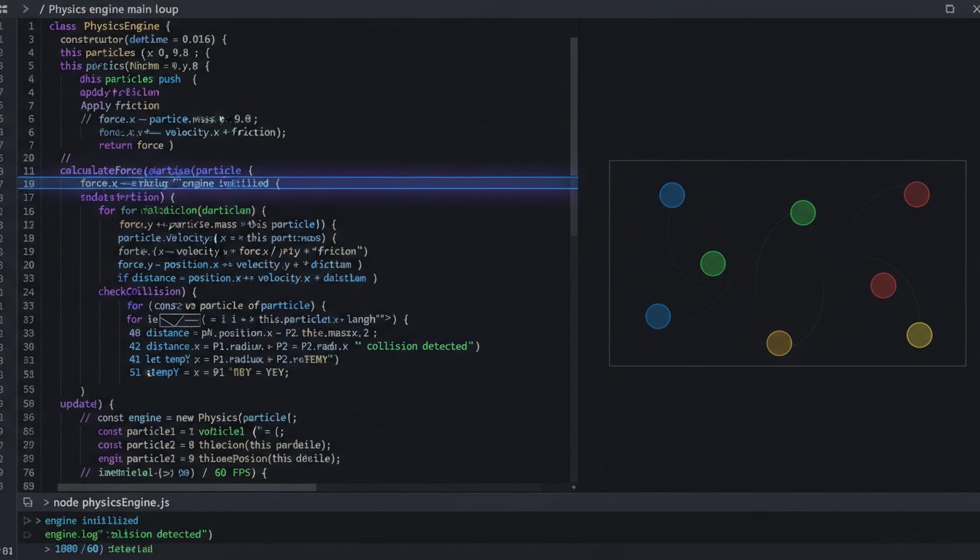Click the lower-left blue particle in the preview
The width and height of the screenshot is (980, 560).
pyautogui.click(x=658, y=316)
